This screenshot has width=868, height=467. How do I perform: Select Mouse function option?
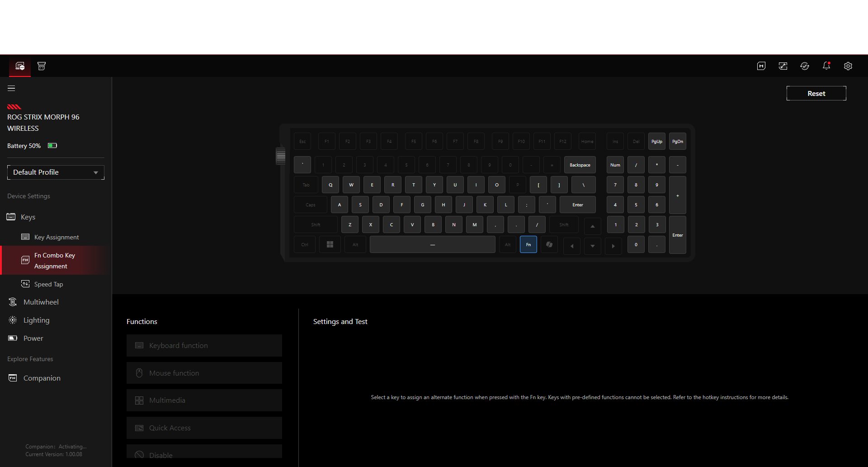coord(204,373)
